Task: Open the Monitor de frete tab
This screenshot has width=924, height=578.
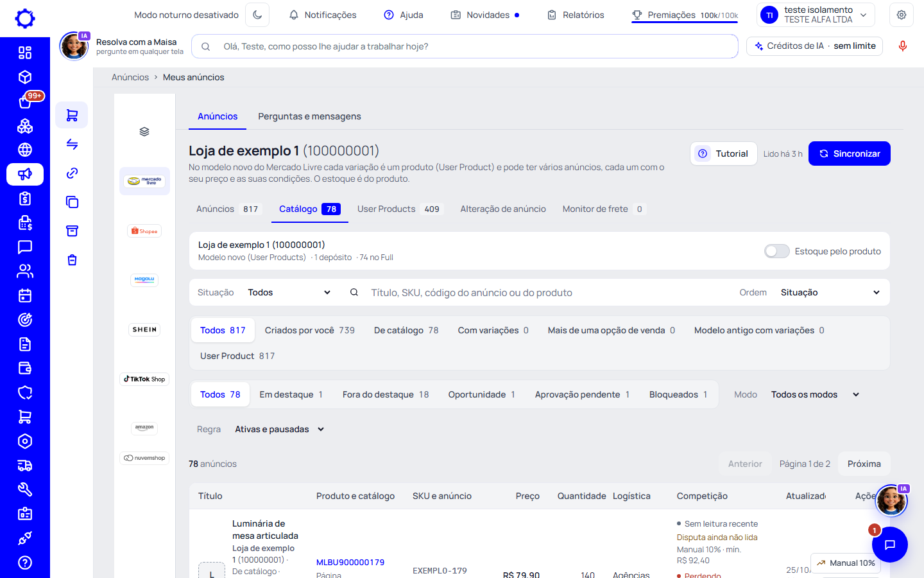Action: point(603,209)
